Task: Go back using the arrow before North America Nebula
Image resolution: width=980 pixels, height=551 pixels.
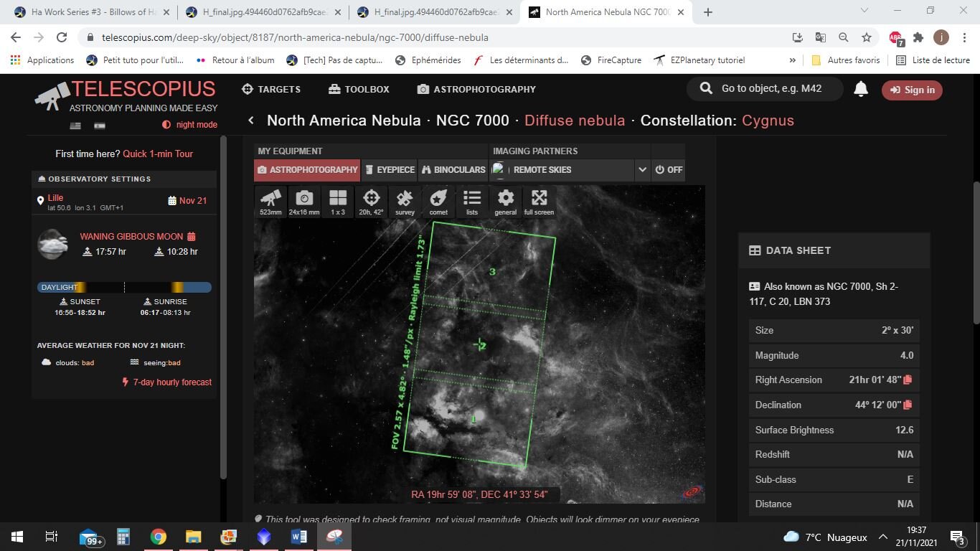Action: tap(251, 121)
